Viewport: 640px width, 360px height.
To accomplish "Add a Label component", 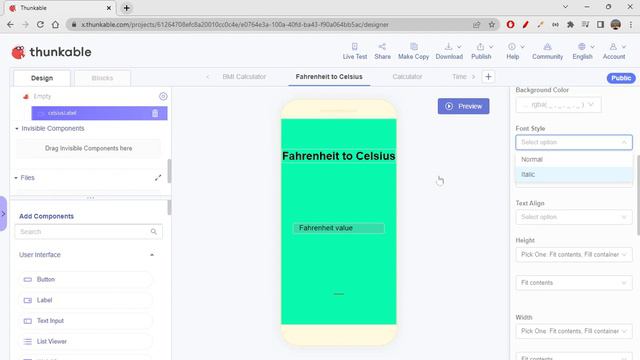I will click(x=86, y=300).
